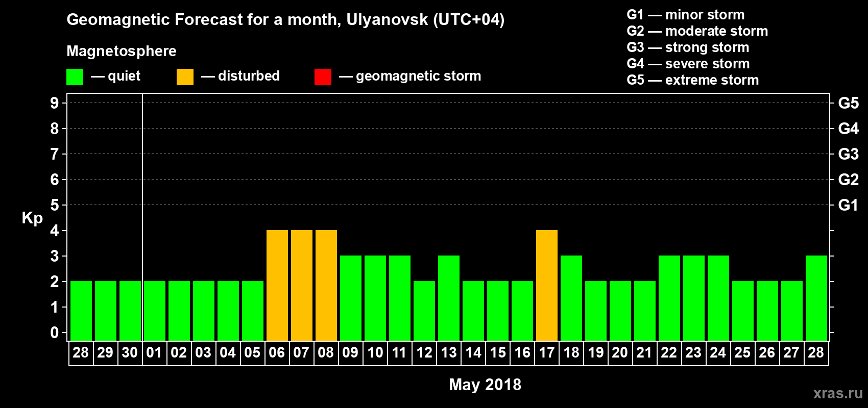Viewport: 868px width, 408px height.
Task: Click the date label 15
Action: (x=498, y=353)
